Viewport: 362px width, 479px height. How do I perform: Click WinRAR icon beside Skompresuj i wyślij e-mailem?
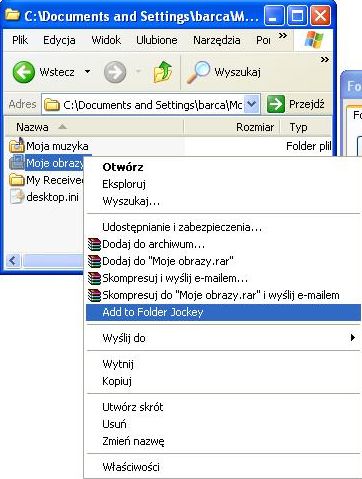[94, 278]
